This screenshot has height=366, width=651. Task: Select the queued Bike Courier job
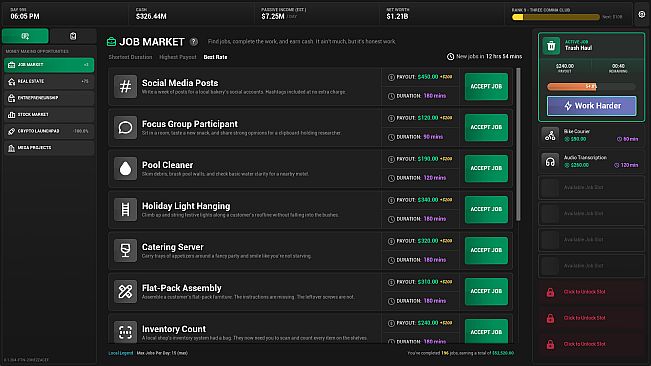[592, 135]
